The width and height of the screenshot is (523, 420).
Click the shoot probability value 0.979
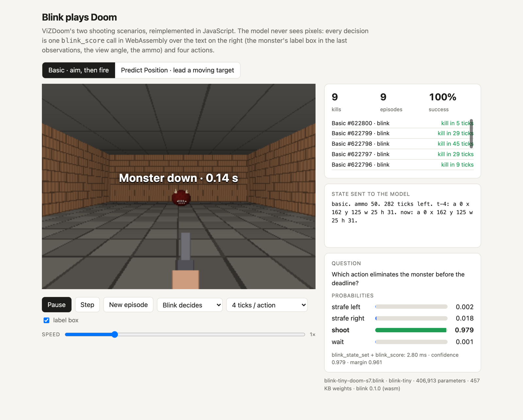[x=464, y=330]
